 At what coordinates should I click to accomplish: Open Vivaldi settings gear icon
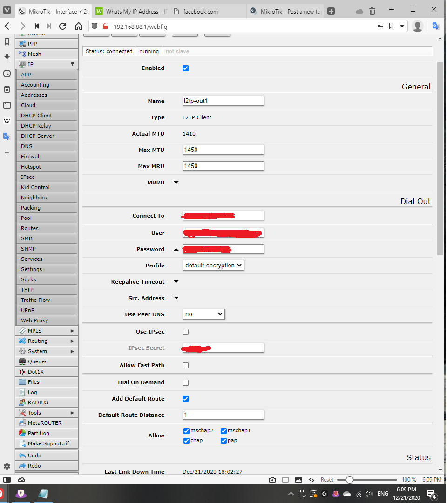pyautogui.click(x=7, y=466)
